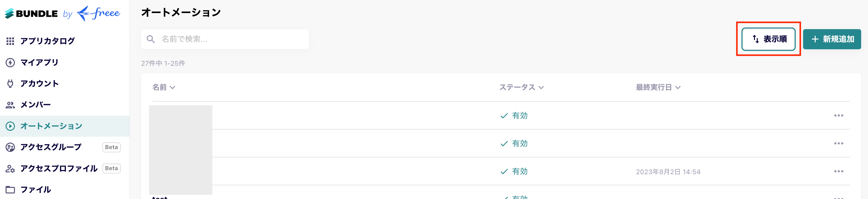Open the アプリカタログ grid icon
This screenshot has height=199, width=868.
pyautogui.click(x=11, y=41)
